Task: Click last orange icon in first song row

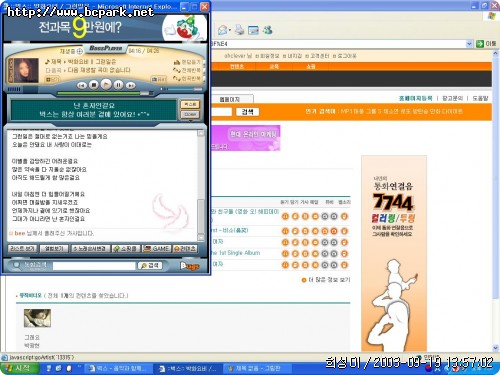Action: pos(344,217)
